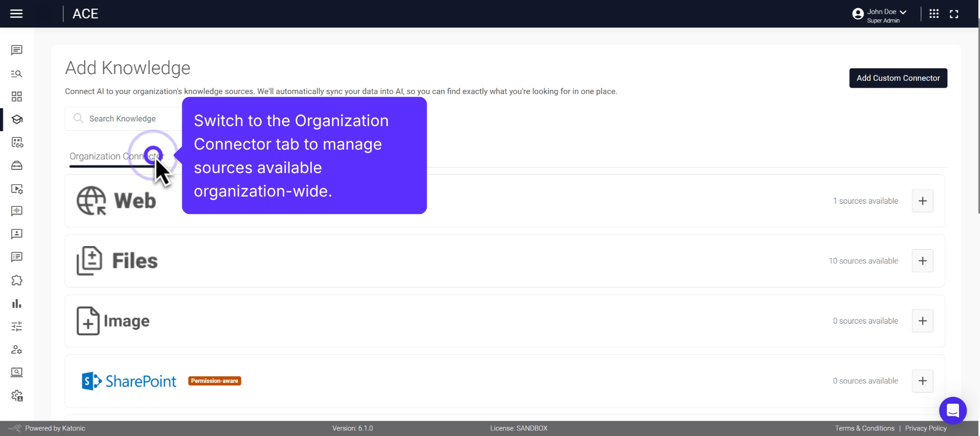The width and height of the screenshot is (980, 436).
Task: Click the John Doe account avatar
Action: click(858, 14)
